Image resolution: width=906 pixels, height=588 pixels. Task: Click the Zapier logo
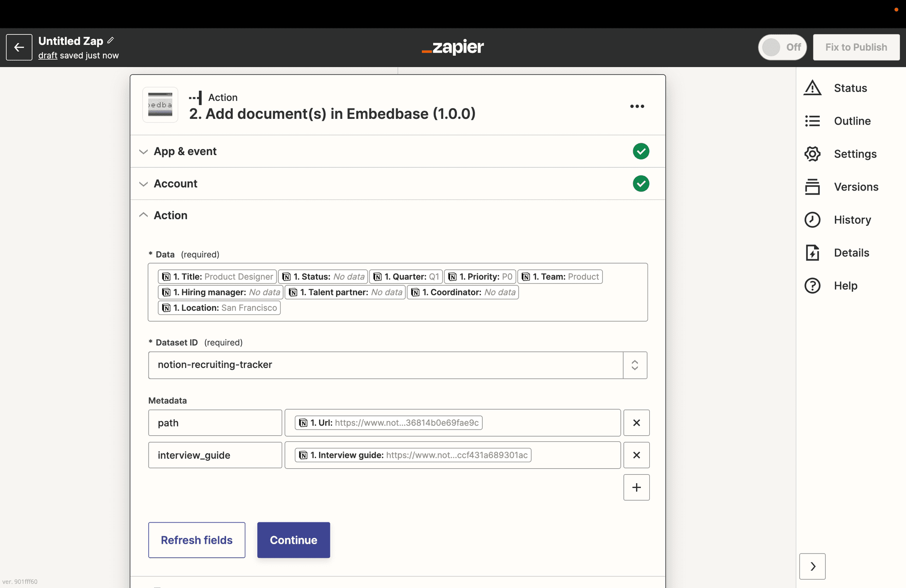453,47
